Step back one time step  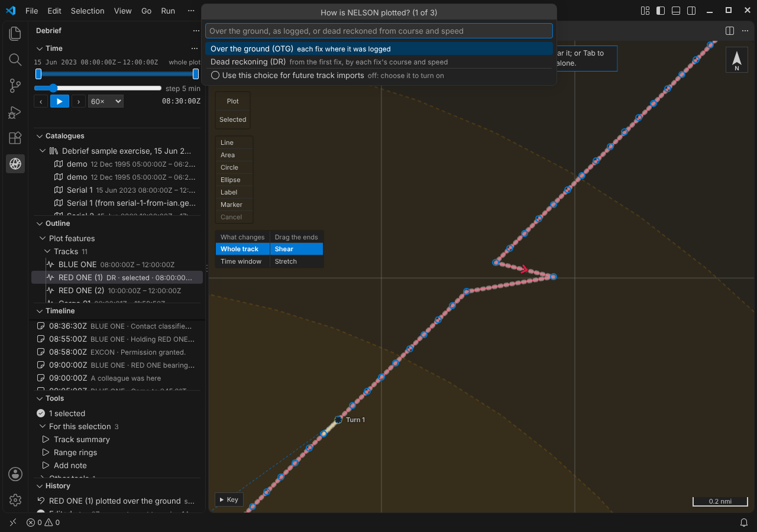pos(41,102)
